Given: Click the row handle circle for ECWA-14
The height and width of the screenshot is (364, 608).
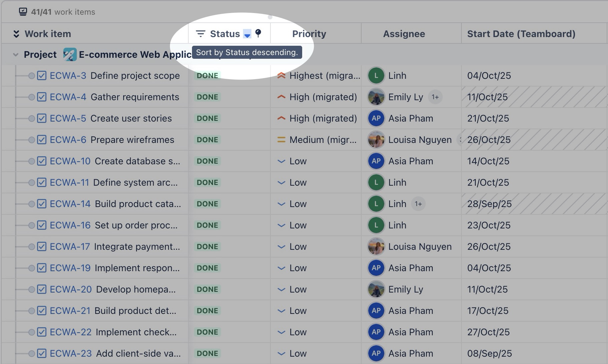Looking at the screenshot, I should (x=31, y=204).
